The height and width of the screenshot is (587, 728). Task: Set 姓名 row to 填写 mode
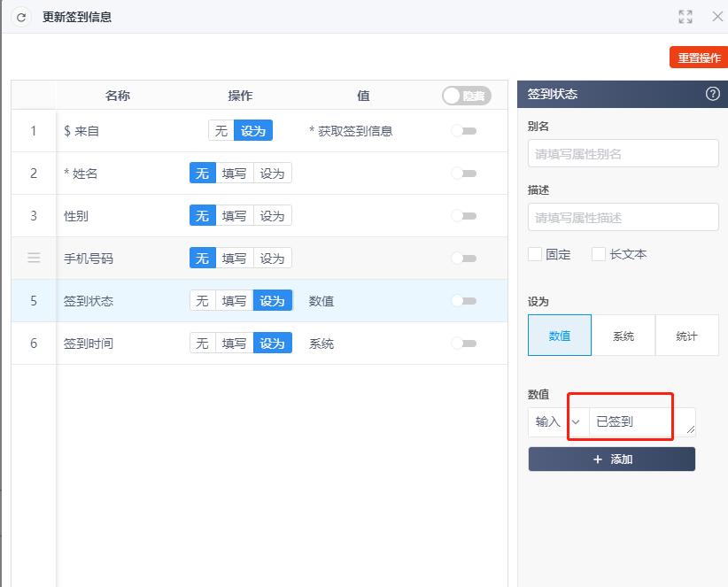(236, 173)
